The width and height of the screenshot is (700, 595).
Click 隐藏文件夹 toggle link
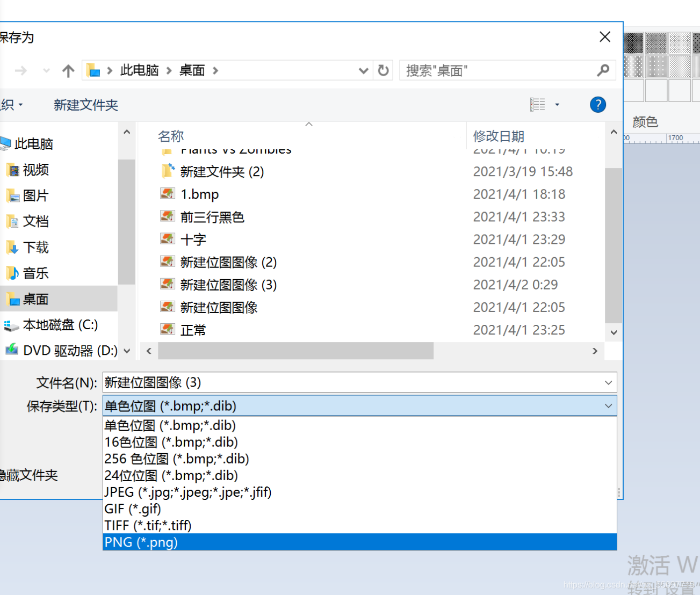29,475
